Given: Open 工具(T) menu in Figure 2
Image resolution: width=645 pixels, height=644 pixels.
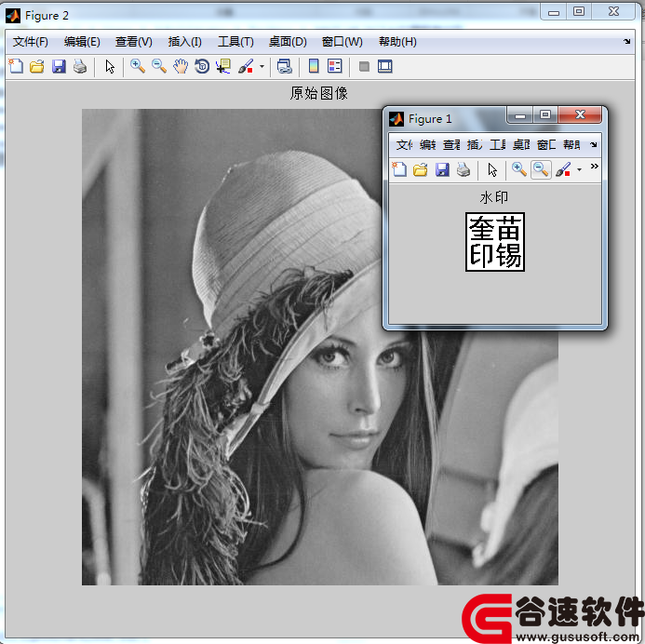Looking at the screenshot, I should coord(235,42).
